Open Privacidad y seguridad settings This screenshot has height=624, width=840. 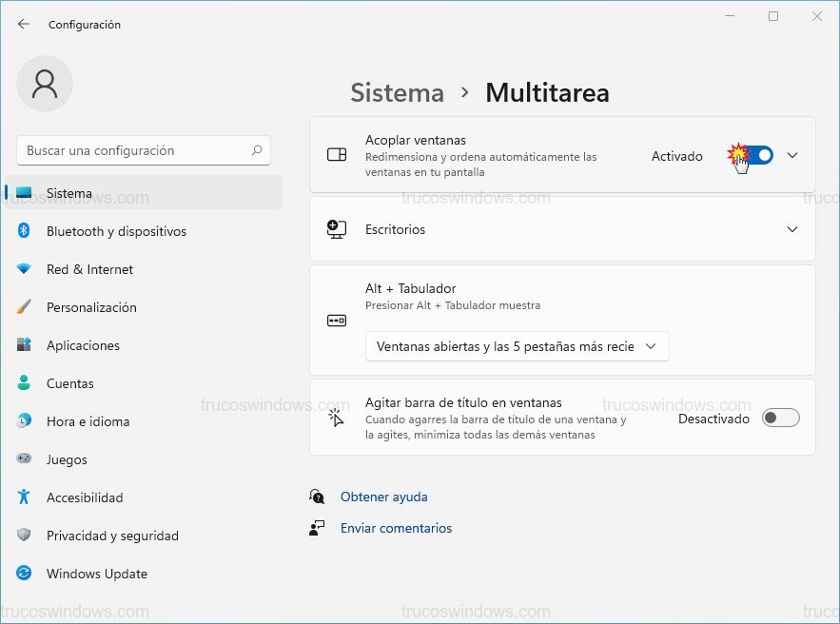click(113, 536)
